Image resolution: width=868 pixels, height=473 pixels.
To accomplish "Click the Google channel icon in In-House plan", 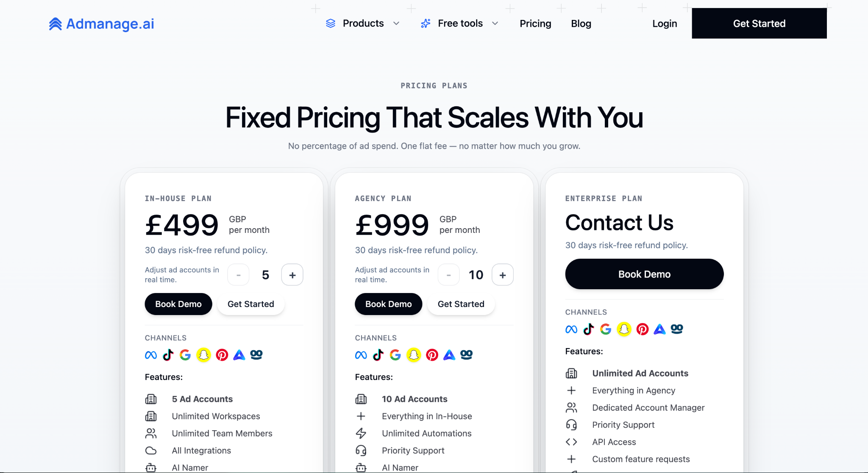I will (x=185, y=355).
